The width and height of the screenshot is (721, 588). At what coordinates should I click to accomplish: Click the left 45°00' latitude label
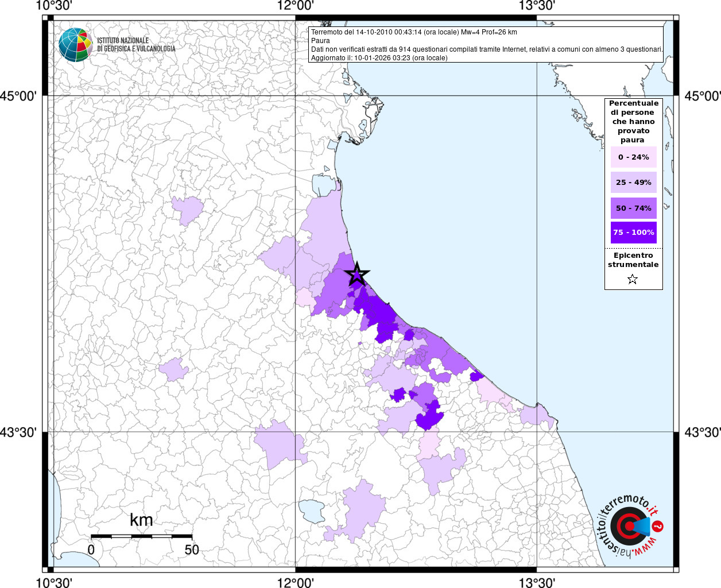click(18, 96)
